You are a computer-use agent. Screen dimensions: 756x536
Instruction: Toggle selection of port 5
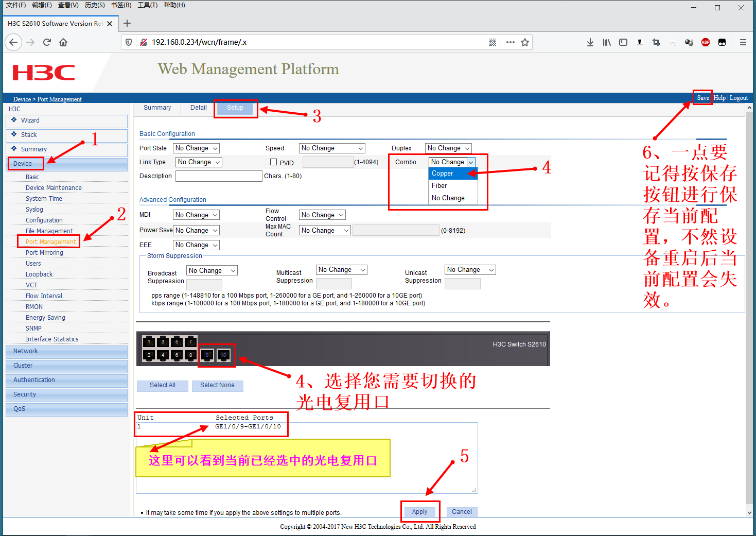[177, 341]
